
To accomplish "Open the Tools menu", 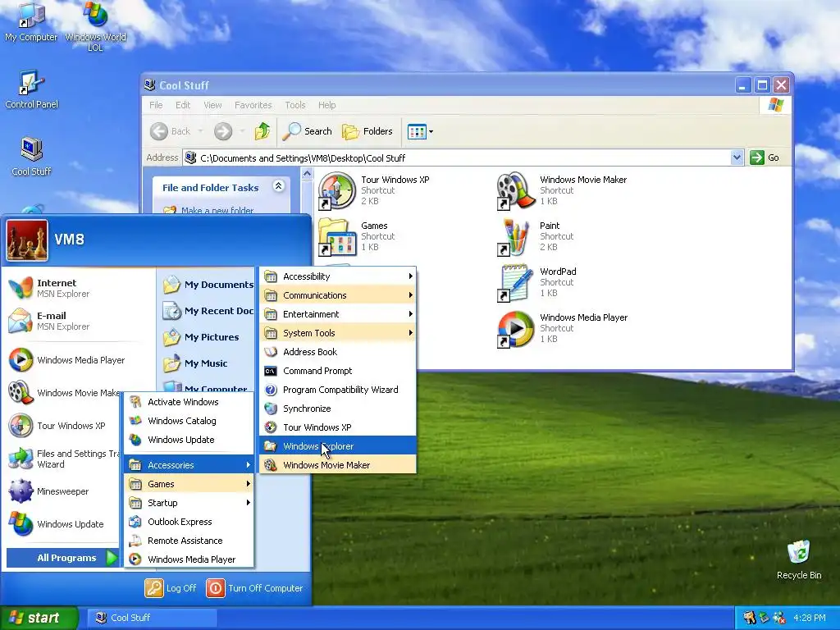I will click(x=295, y=105).
